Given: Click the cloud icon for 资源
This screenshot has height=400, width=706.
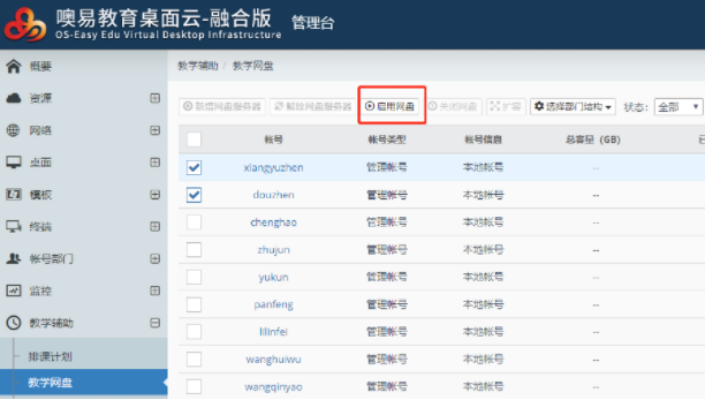Looking at the screenshot, I should (14, 98).
